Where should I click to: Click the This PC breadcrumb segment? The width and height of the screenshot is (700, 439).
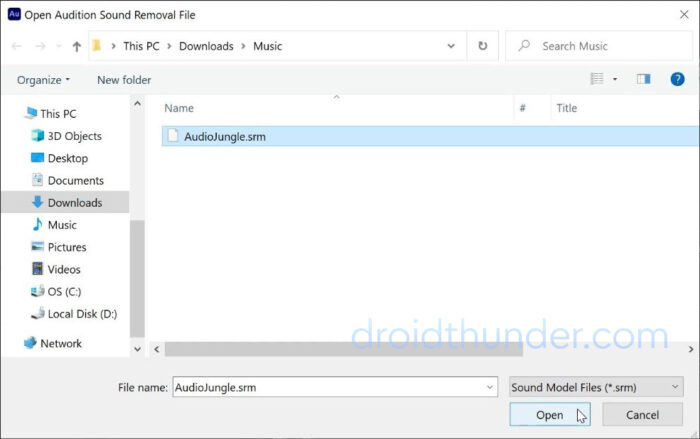click(x=145, y=46)
